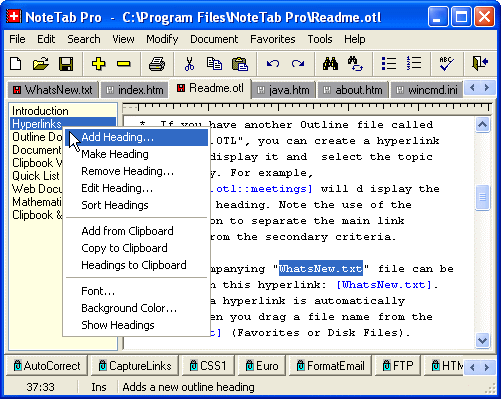Open the CSS1 clipbook library
This screenshot has height=399, width=501.
[208, 366]
